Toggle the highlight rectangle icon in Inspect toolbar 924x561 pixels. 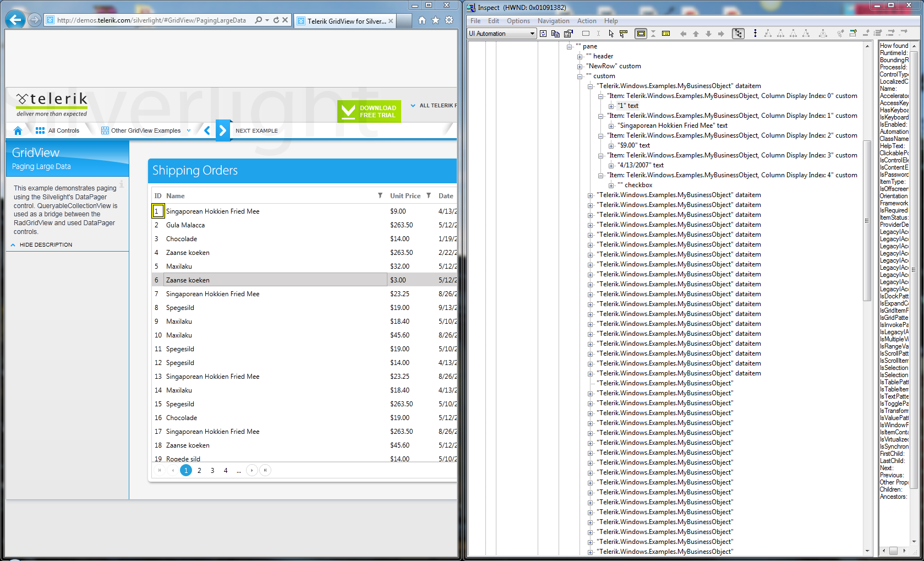pos(641,34)
